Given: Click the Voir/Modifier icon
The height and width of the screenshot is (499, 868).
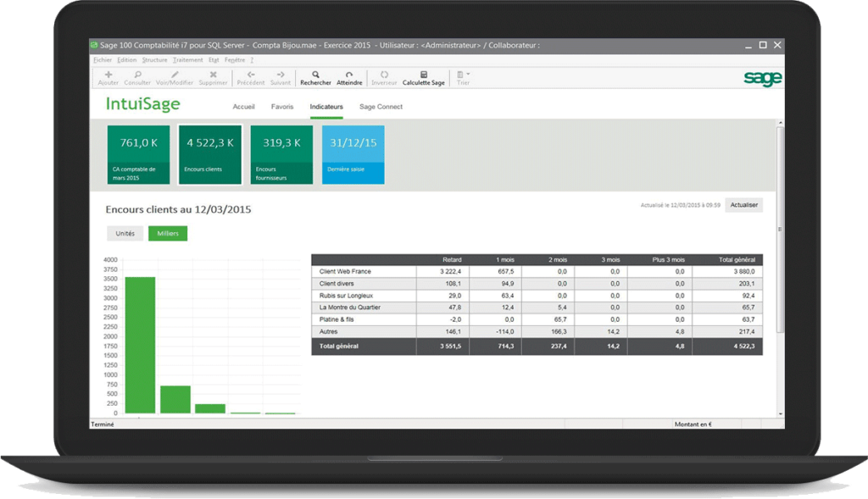Looking at the screenshot, I should [176, 76].
